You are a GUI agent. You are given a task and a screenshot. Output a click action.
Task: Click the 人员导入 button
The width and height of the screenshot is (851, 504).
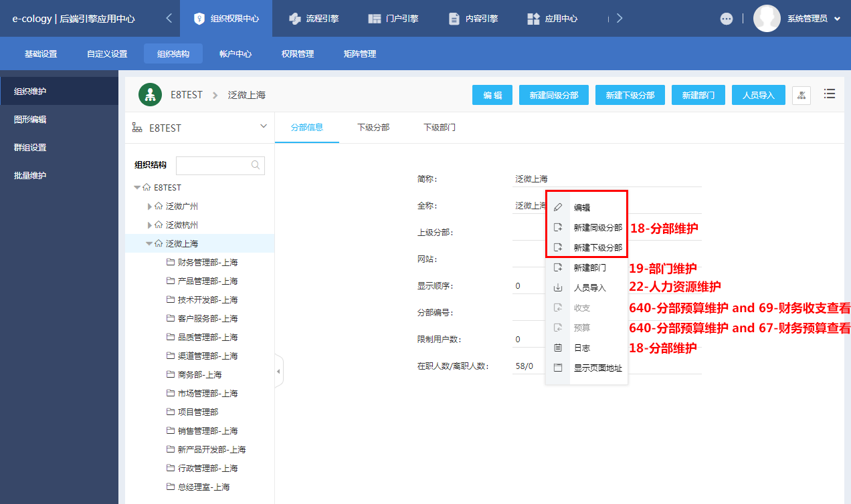(758, 96)
